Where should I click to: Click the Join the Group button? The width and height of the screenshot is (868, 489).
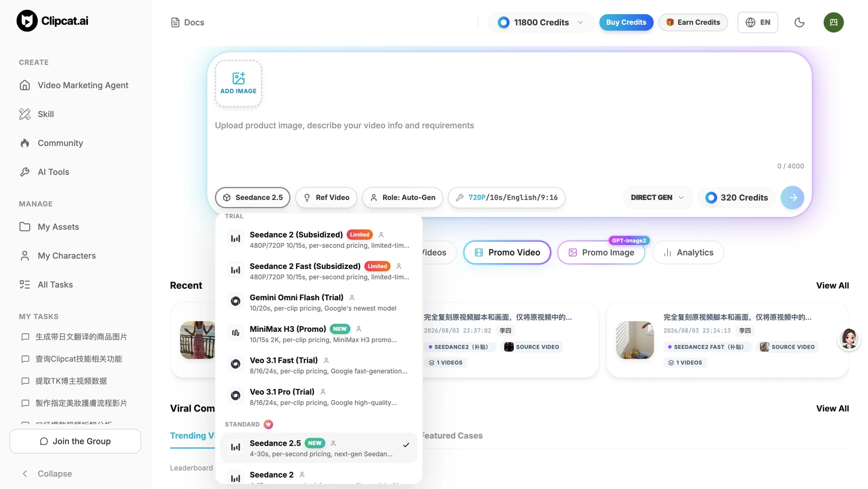[75, 441]
